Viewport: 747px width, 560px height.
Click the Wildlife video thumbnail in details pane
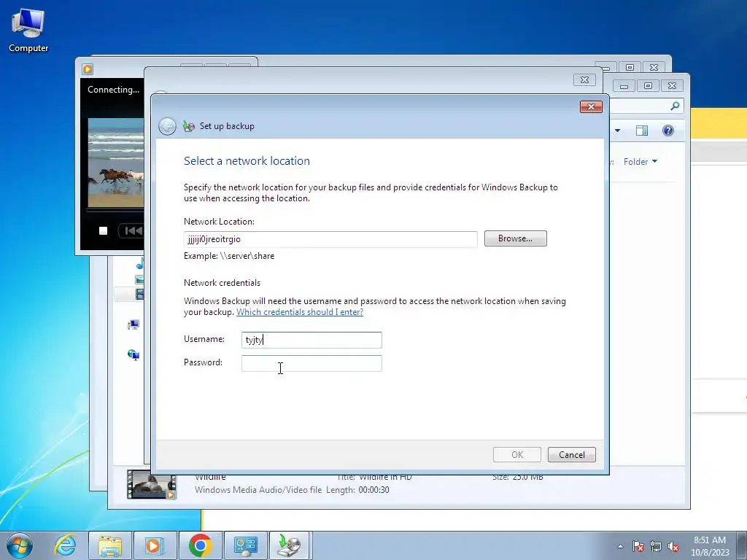152,484
